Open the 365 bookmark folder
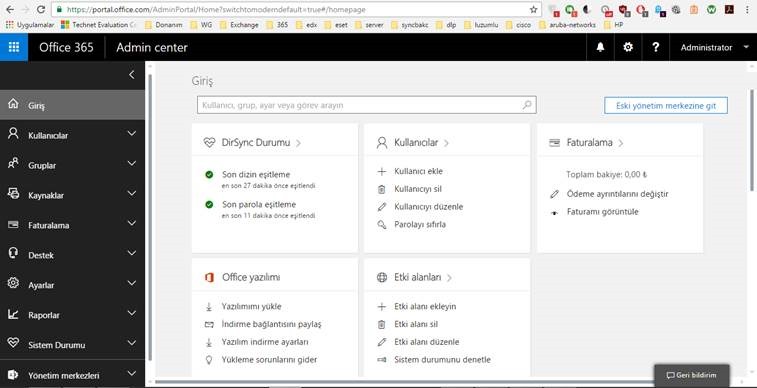The width and height of the screenshot is (757, 388). [277, 25]
